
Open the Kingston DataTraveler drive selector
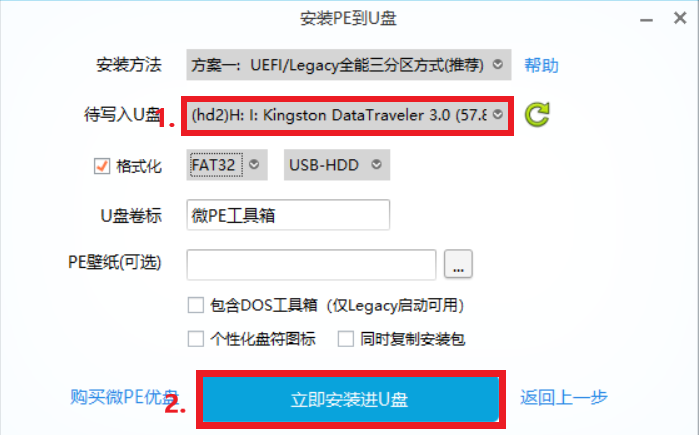(347, 115)
